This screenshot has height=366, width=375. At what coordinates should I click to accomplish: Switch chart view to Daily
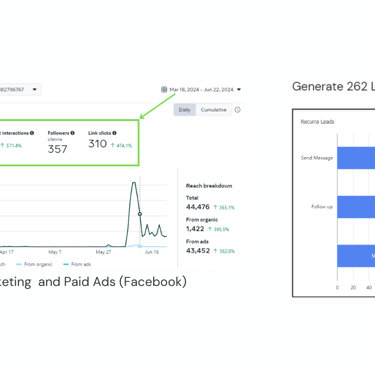coord(184,110)
